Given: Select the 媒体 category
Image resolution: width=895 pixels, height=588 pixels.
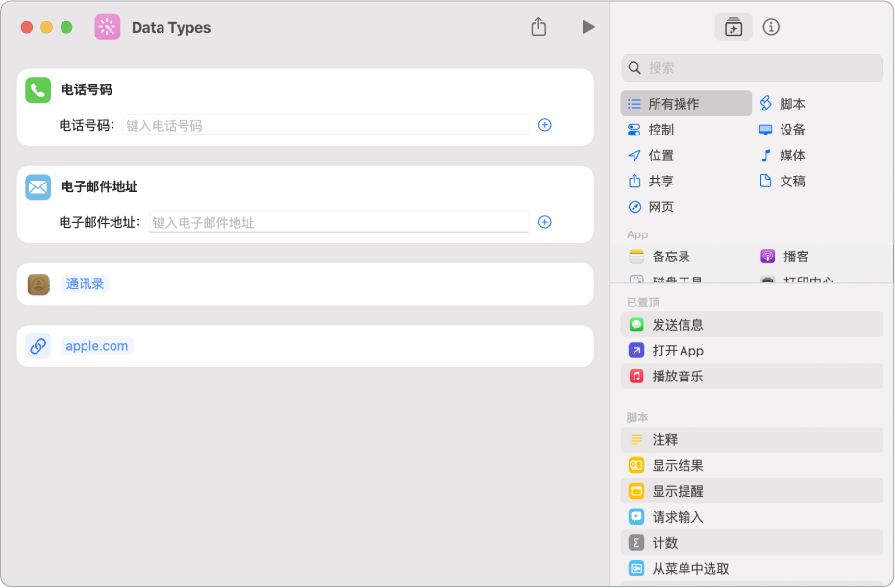Looking at the screenshot, I should point(783,155).
